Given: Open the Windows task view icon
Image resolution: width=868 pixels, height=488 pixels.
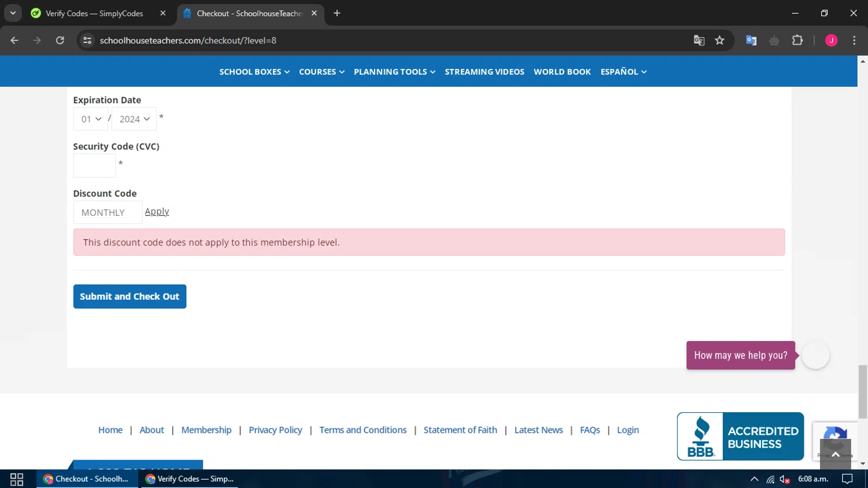Looking at the screenshot, I should pyautogui.click(x=17, y=479).
